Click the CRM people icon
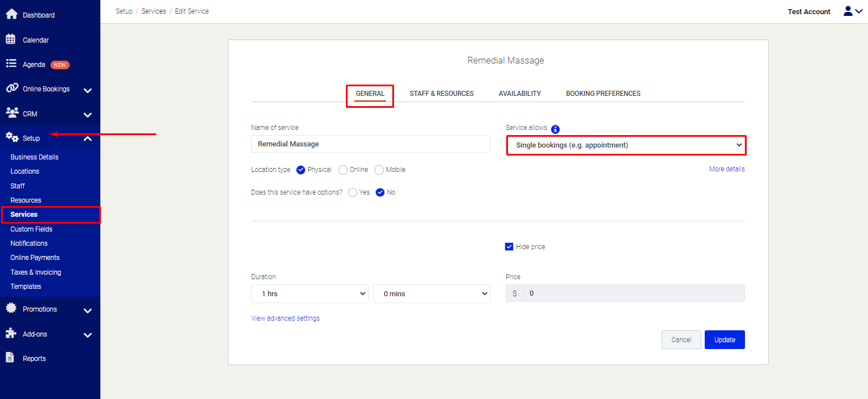Viewport: 868px width, 399px height. pos(11,112)
